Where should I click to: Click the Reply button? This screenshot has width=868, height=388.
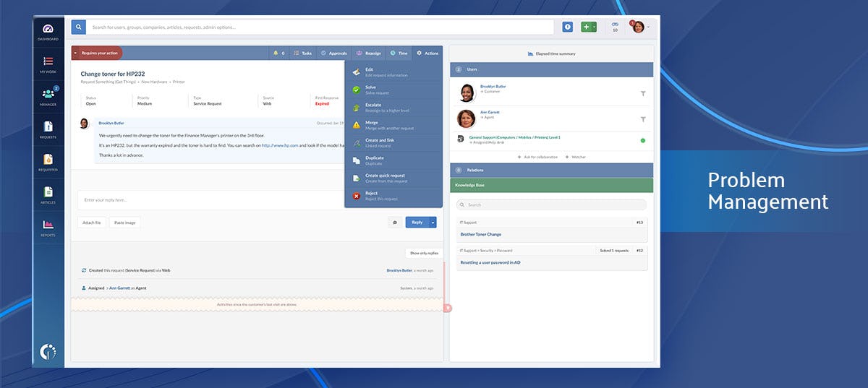[417, 223]
